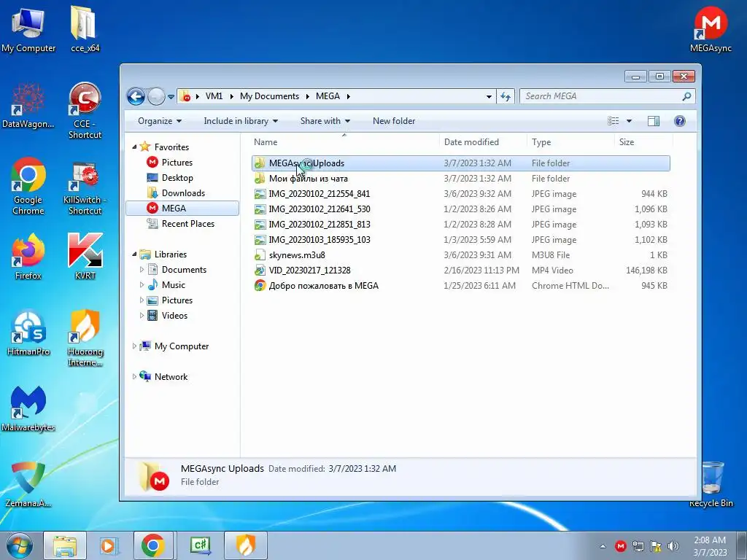Image resolution: width=747 pixels, height=560 pixels.
Task: Select the Zemana AntiMalware desktop icon
Action: pos(28,485)
